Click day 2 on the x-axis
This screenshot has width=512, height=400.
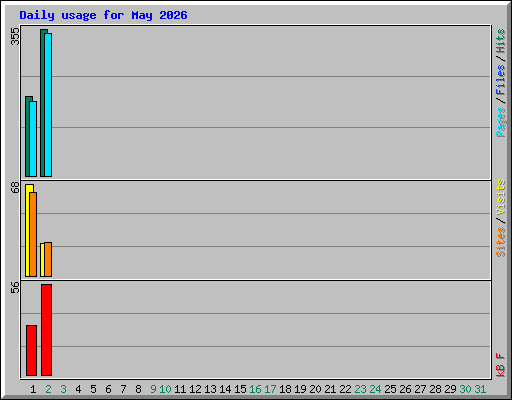pyautogui.click(x=48, y=389)
